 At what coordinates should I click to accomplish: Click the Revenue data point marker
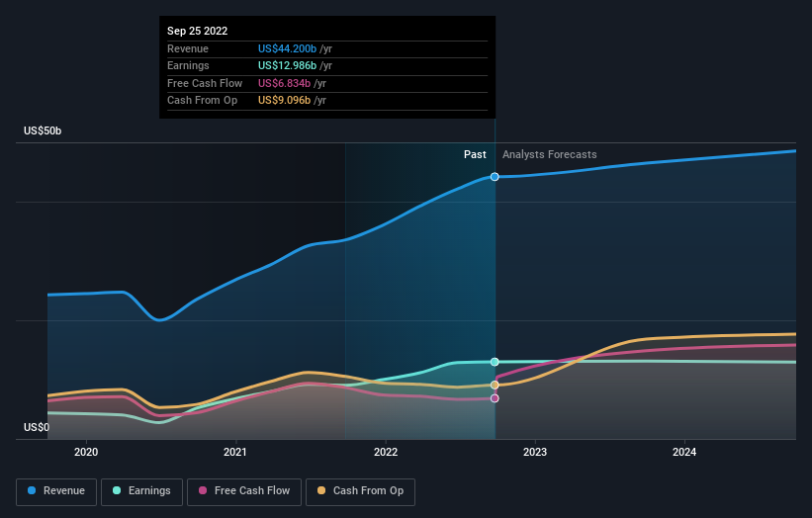coord(495,177)
